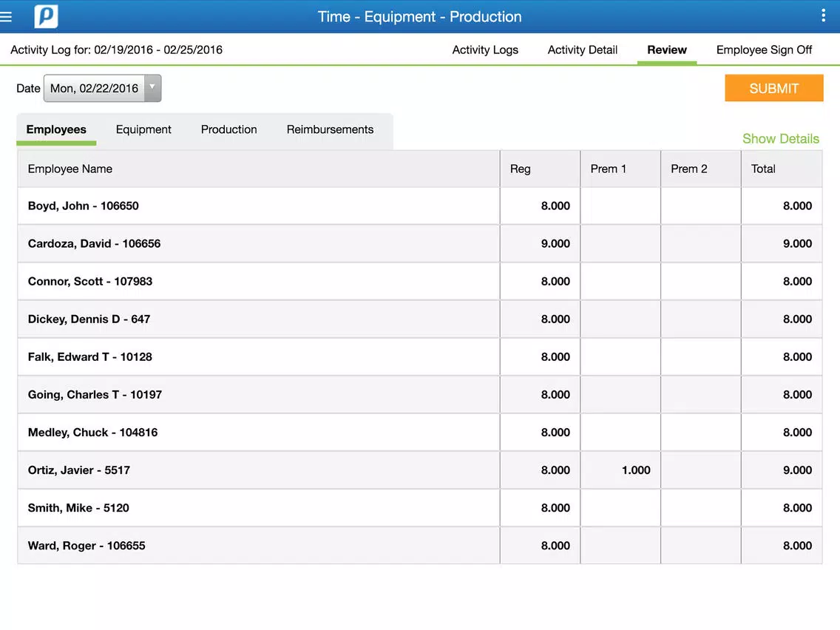The image size is (840, 630).
Task: Click Ward, Roger Total value 8.000
Action: (x=797, y=546)
